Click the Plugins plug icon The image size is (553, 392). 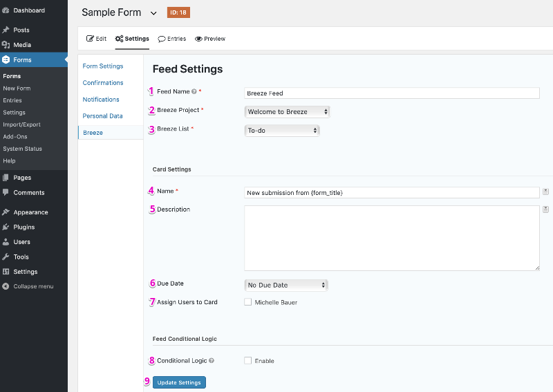(6, 227)
